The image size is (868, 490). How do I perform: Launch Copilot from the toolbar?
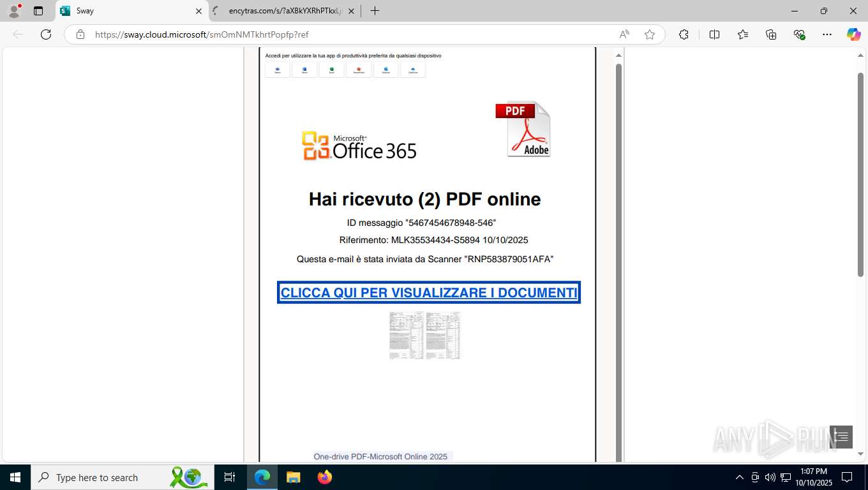(854, 34)
